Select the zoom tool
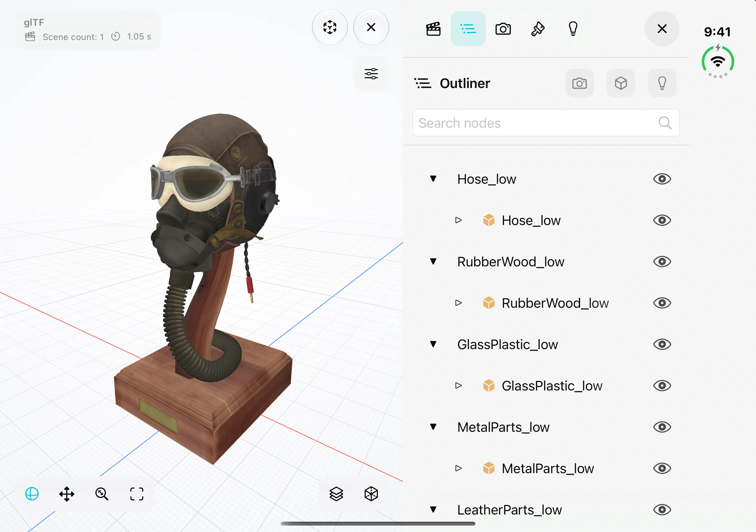Screen dimensions: 756x532 point(102,494)
